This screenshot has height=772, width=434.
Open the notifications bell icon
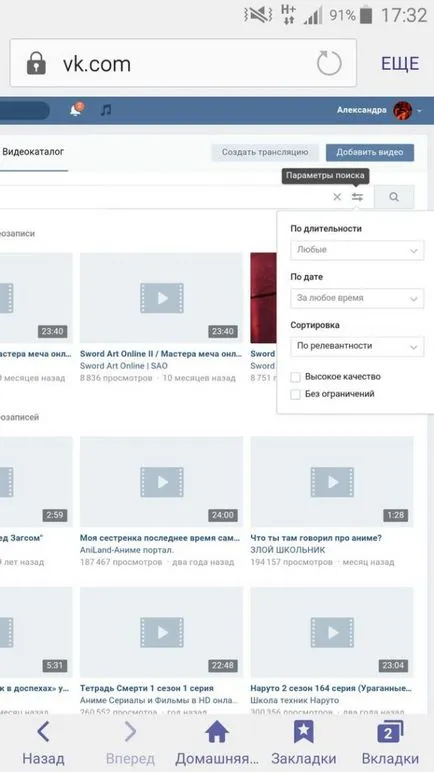(76, 109)
